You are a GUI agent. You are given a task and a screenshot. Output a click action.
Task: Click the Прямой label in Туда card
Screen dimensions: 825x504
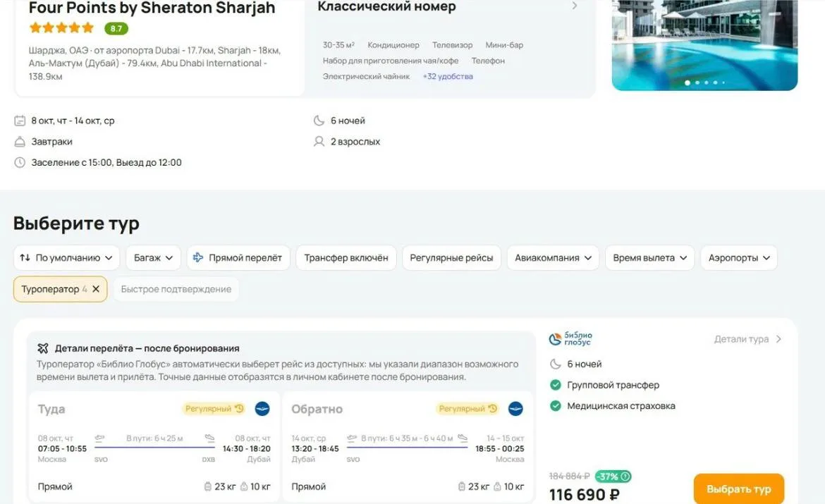(55, 486)
